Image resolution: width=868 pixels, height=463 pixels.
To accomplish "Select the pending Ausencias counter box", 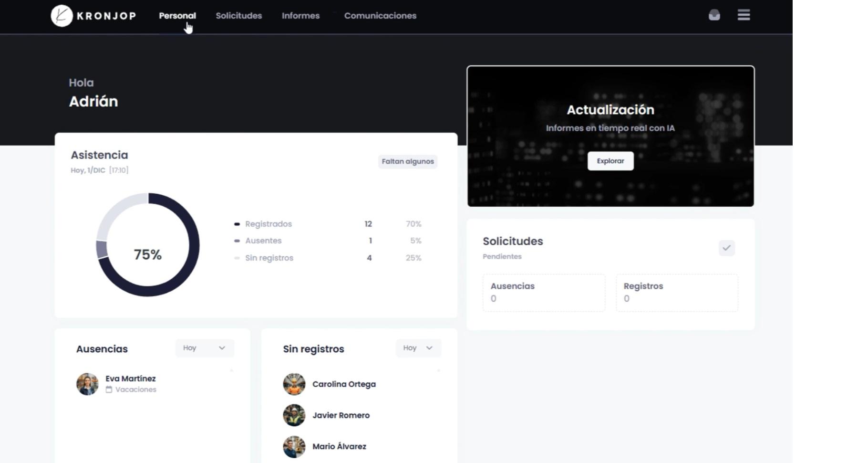I will click(544, 293).
